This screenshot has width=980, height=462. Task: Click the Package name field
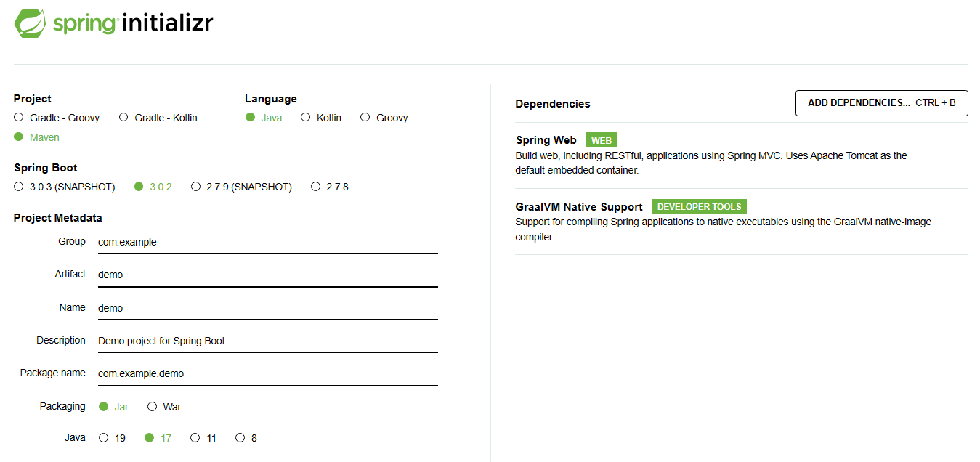point(267,373)
